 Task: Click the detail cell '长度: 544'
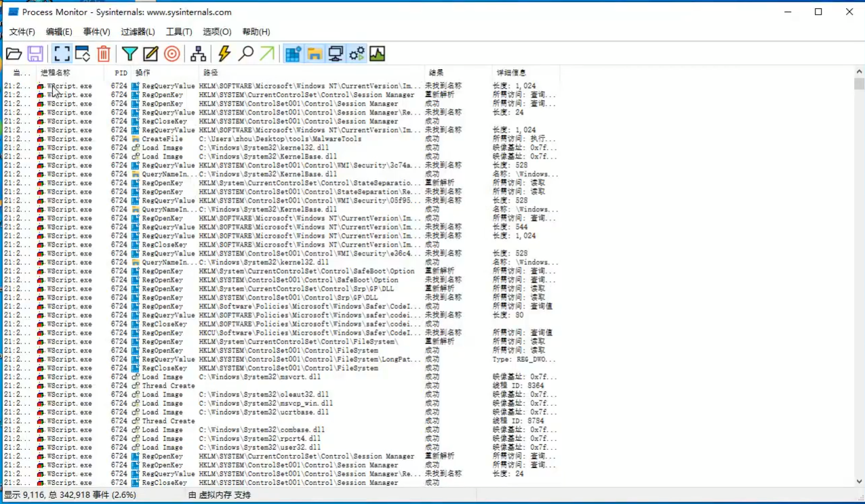(x=510, y=227)
